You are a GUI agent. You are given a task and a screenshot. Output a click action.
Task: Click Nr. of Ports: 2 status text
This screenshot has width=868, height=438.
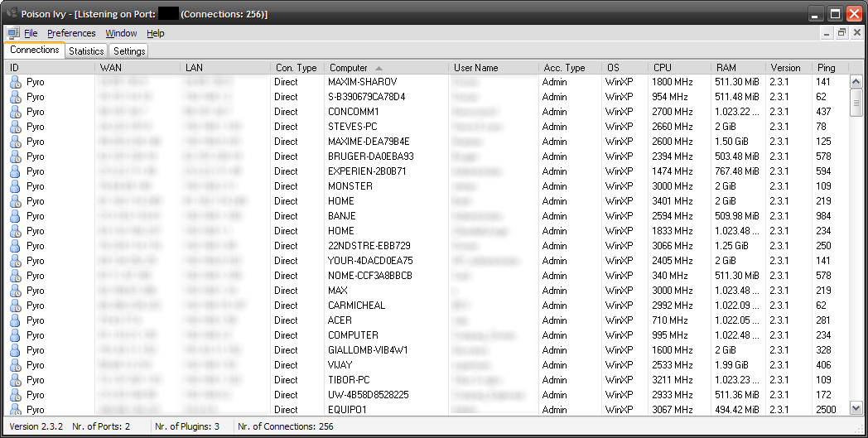coord(101,427)
